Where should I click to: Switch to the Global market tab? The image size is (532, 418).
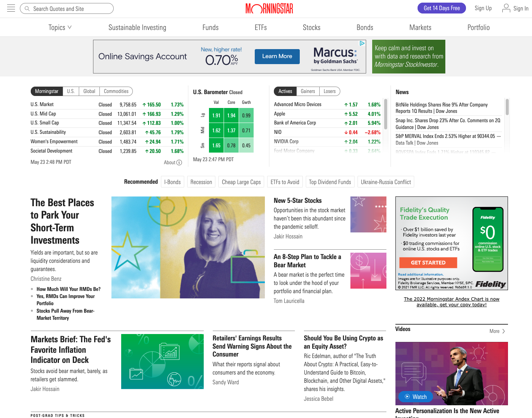(89, 91)
